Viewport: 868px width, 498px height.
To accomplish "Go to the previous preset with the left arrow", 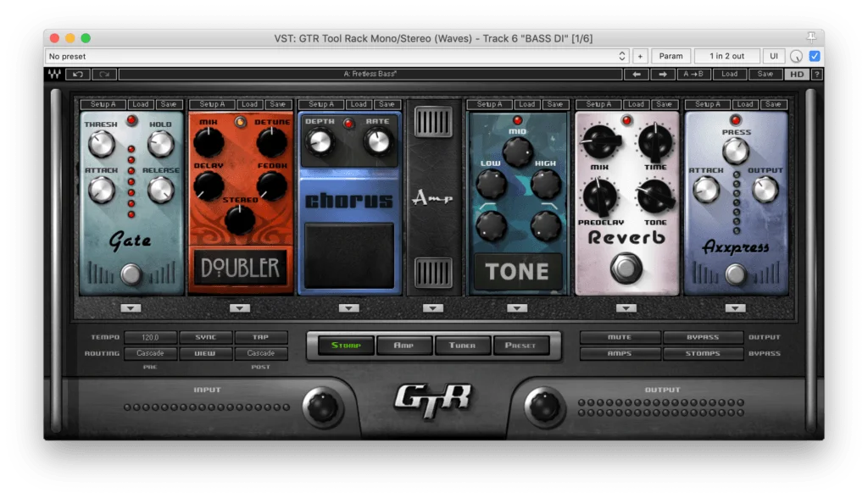I will tap(637, 75).
